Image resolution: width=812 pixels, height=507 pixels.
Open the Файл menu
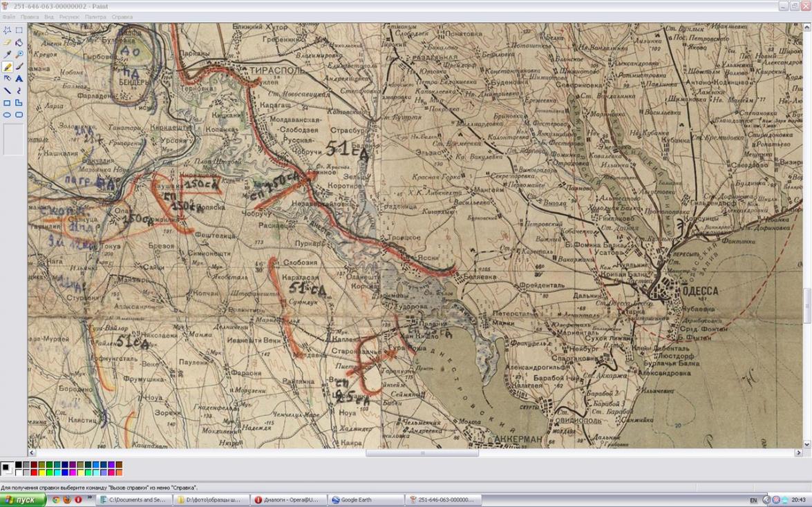coord(9,17)
